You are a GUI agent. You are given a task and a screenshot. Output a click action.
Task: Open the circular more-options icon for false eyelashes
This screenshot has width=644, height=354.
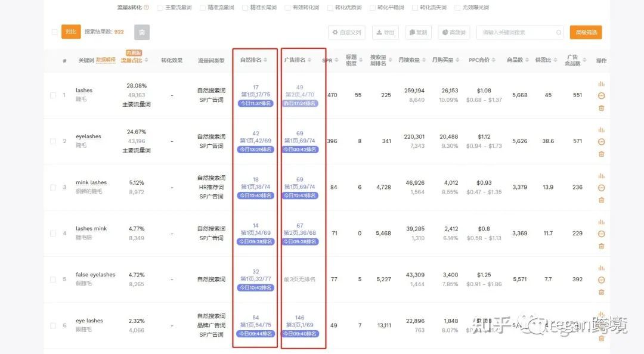[601, 280]
